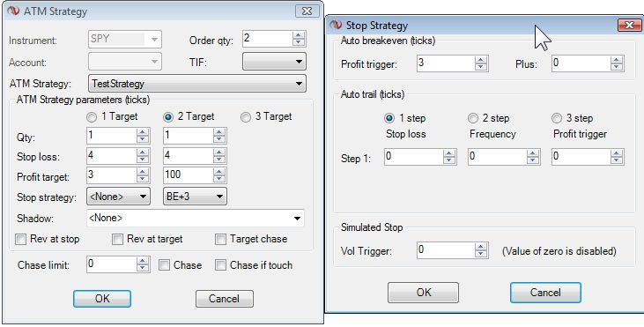The width and height of the screenshot is (644, 327).
Task: Open the TIF dropdown
Action: click(x=274, y=62)
